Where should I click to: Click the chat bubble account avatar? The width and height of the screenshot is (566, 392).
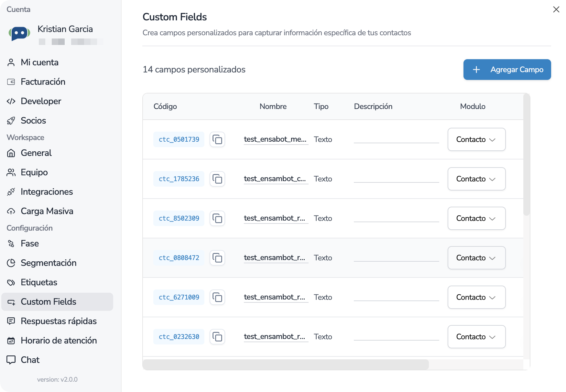pyautogui.click(x=19, y=33)
